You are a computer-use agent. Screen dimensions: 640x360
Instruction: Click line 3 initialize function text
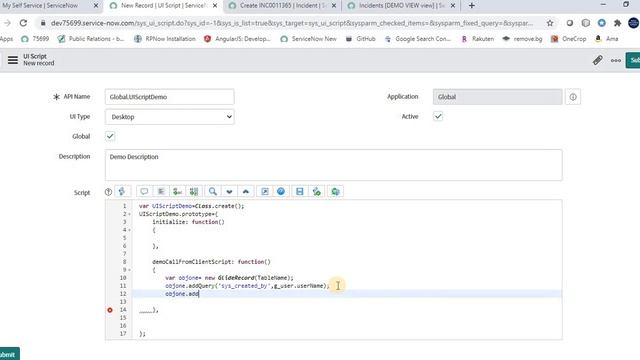point(188,222)
